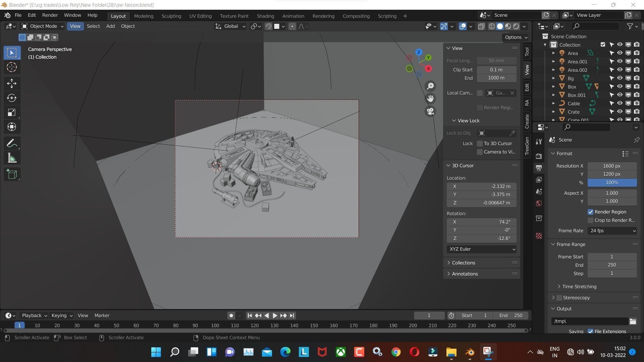The image size is (644, 362).
Task: Enable the Render Region checkbox in Format
Action: coord(590,212)
